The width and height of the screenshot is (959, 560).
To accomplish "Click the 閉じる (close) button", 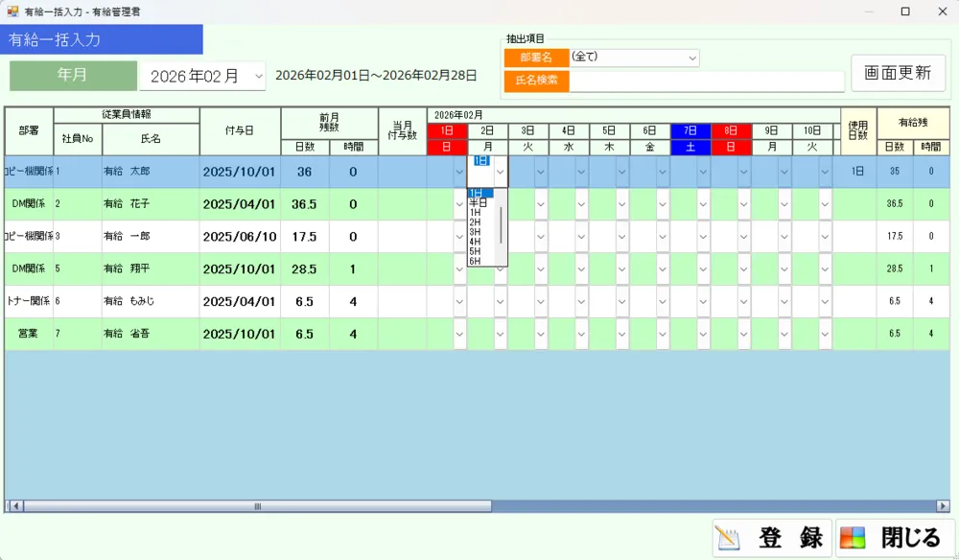I will pos(895,538).
